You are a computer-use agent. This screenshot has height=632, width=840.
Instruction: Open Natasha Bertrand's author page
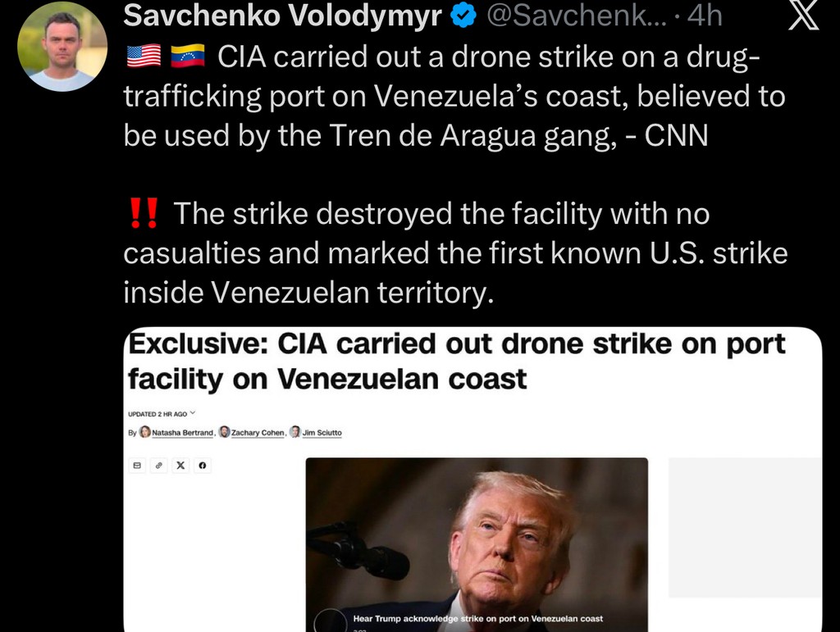pyautogui.click(x=183, y=432)
